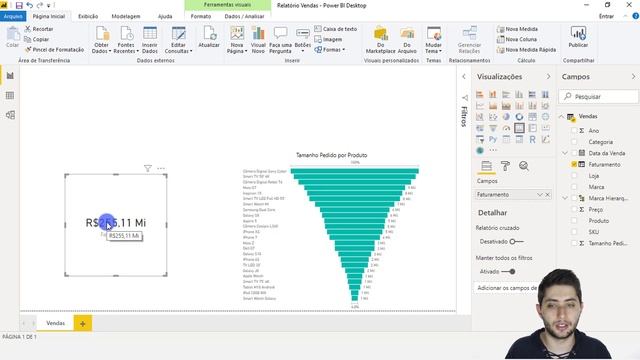Select the donut chart visualization
This screenshot has width=640, height=360.
pyautogui.click(x=519, y=117)
